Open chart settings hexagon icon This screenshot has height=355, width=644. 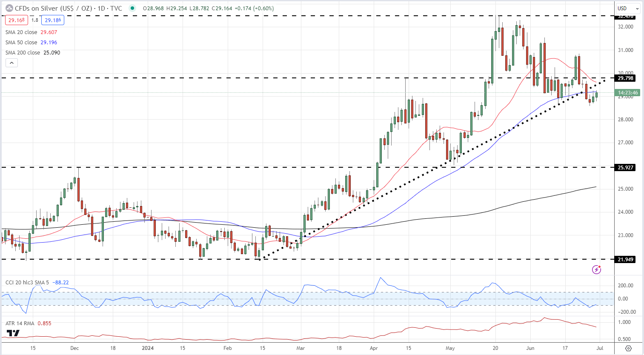coord(628,348)
